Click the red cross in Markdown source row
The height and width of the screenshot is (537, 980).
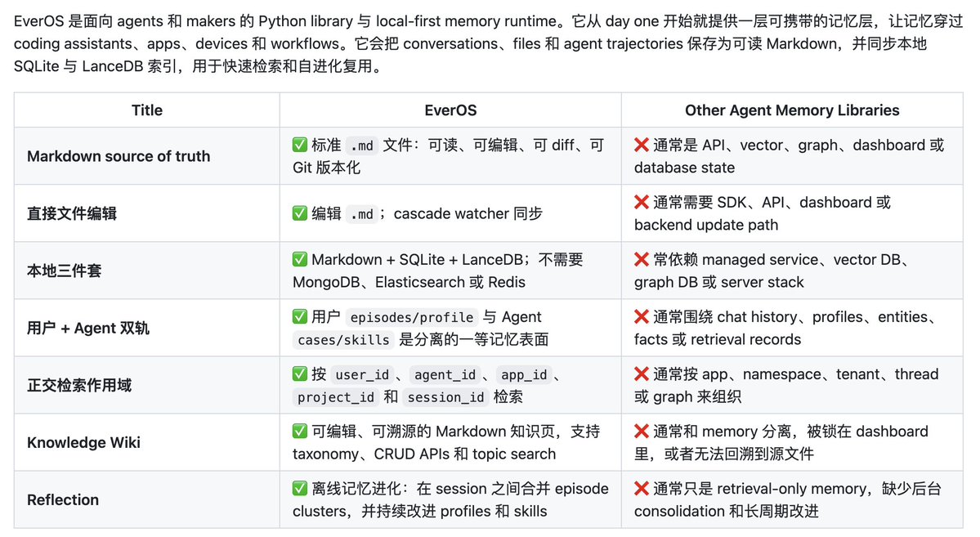coord(642,145)
